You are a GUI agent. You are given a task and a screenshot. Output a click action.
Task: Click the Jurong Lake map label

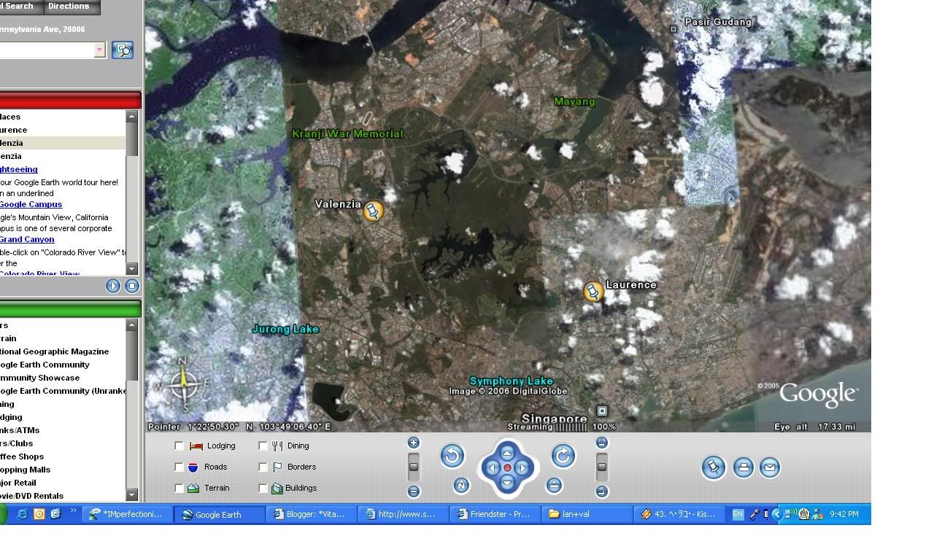point(285,329)
